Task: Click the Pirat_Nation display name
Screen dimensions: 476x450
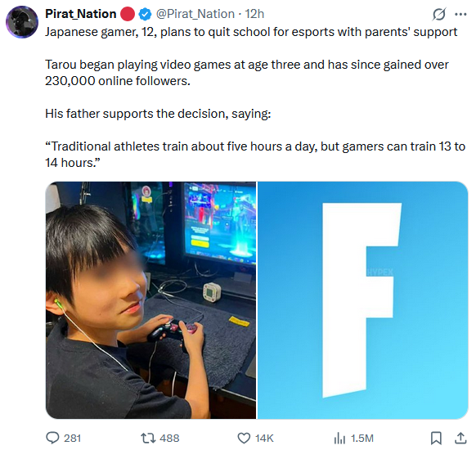Action: click(81, 14)
